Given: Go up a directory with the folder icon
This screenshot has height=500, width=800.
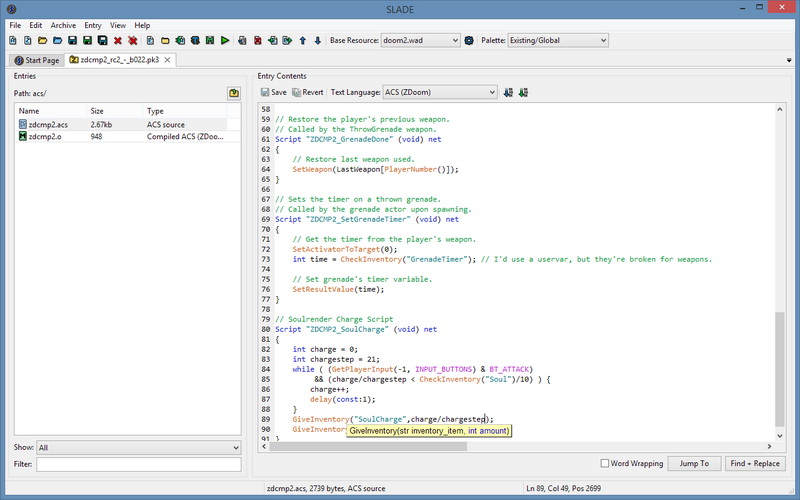Looking at the screenshot, I should tap(233, 93).
